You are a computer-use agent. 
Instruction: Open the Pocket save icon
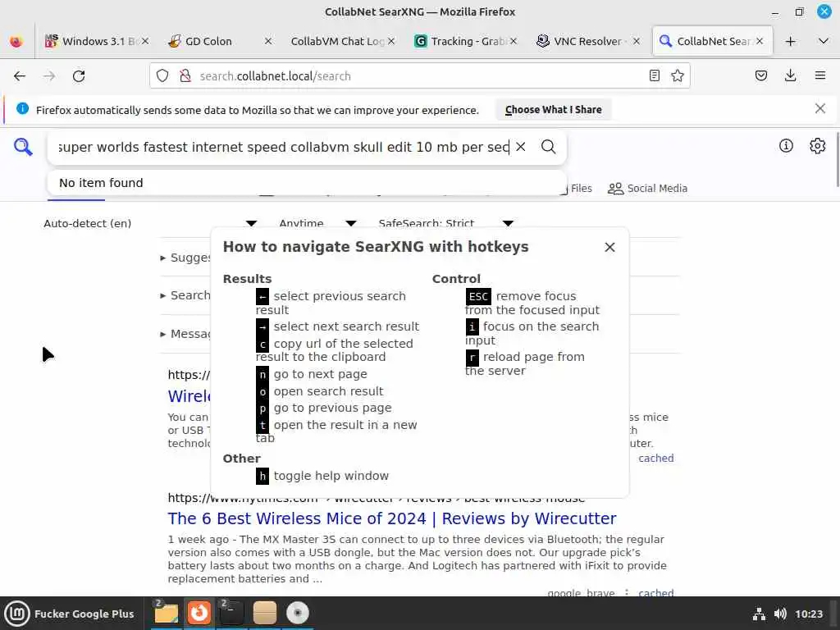[760, 76]
